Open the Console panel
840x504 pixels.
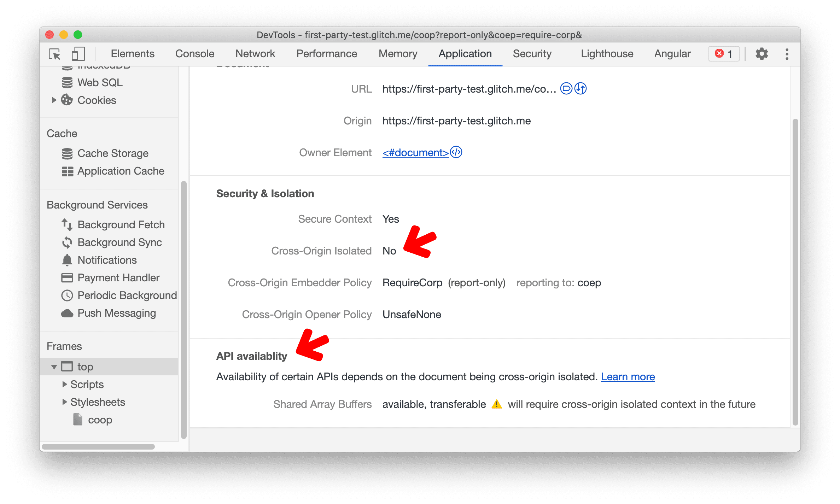tap(194, 53)
